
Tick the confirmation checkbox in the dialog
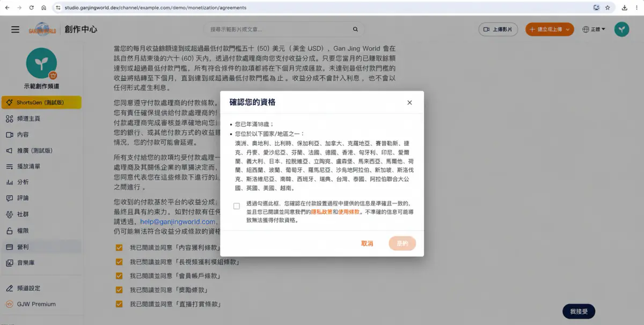(237, 206)
